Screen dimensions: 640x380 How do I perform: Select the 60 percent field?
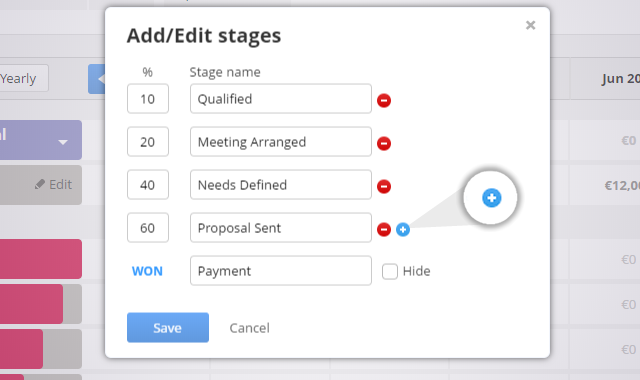pos(148,228)
